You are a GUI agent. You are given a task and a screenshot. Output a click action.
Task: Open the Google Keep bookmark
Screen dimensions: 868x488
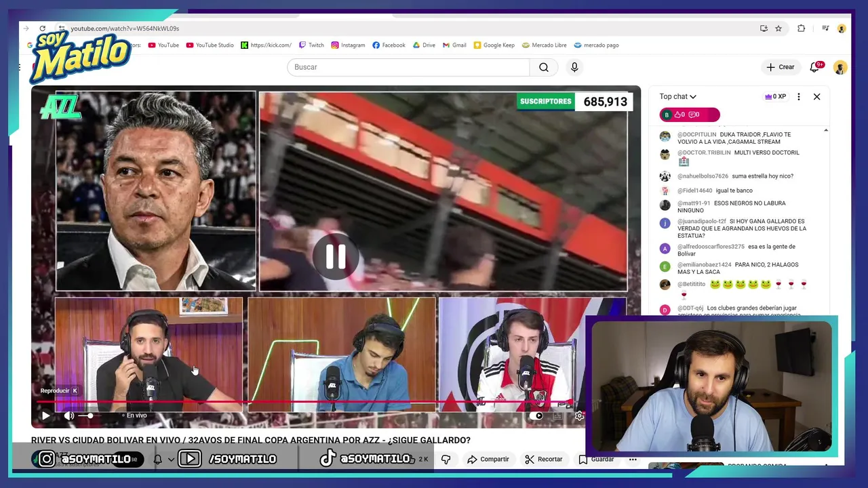(494, 45)
